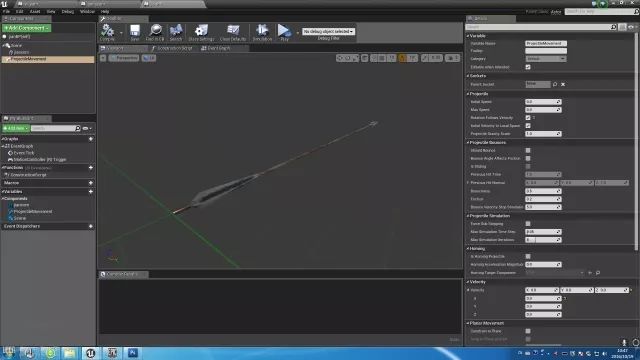Image resolution: width=640 pixels, height=360 pixels.
Task: Collapse the Projectile Bounces section
Action: [468, 142]
